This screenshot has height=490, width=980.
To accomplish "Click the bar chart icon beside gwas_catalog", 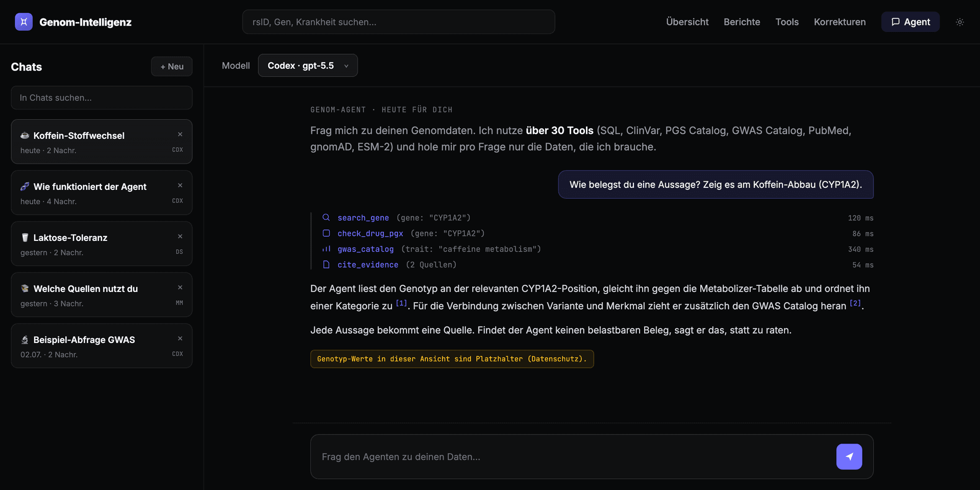I will [x=326, y=249].
